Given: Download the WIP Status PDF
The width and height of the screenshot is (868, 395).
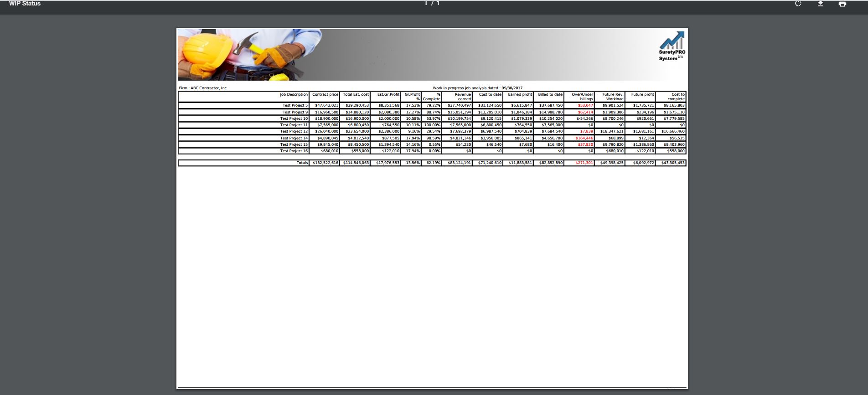Looking at the screenshot, I should (820, 4).
